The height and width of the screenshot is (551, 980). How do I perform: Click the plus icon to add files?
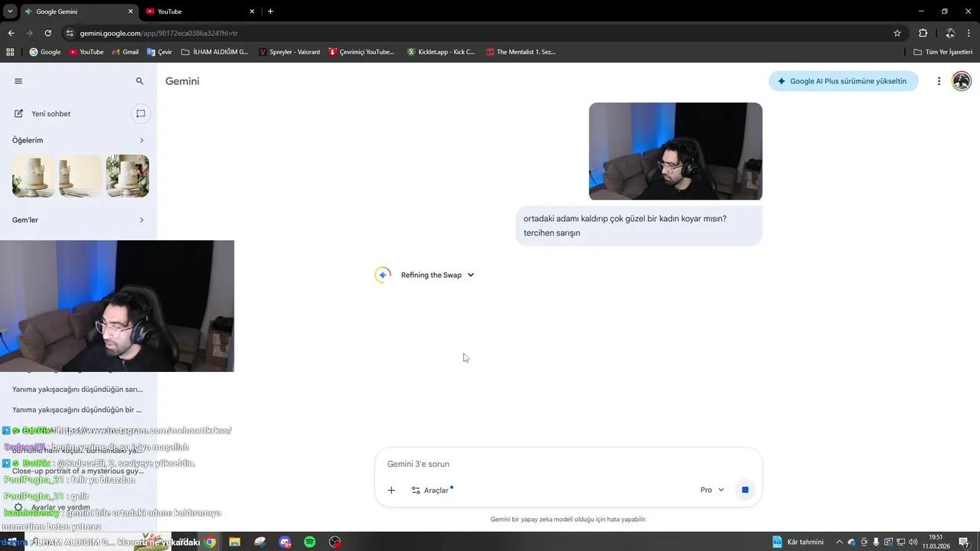[391, 490]
